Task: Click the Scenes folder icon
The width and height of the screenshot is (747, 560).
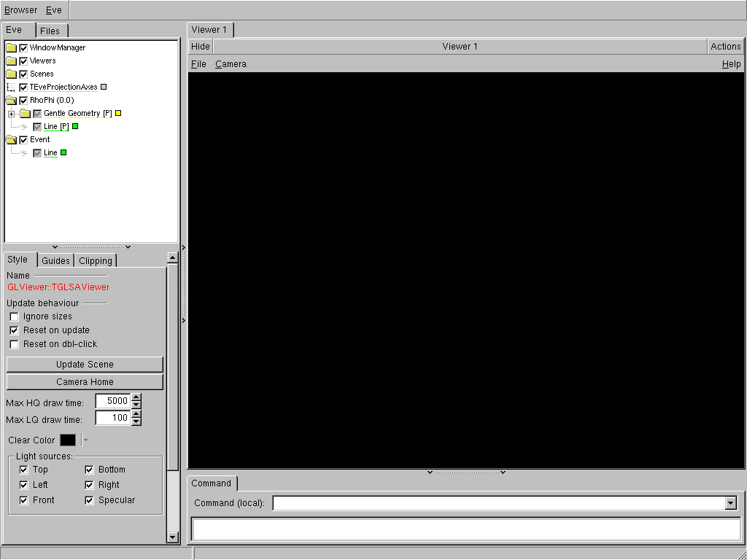Action: [x=11, y=74]
